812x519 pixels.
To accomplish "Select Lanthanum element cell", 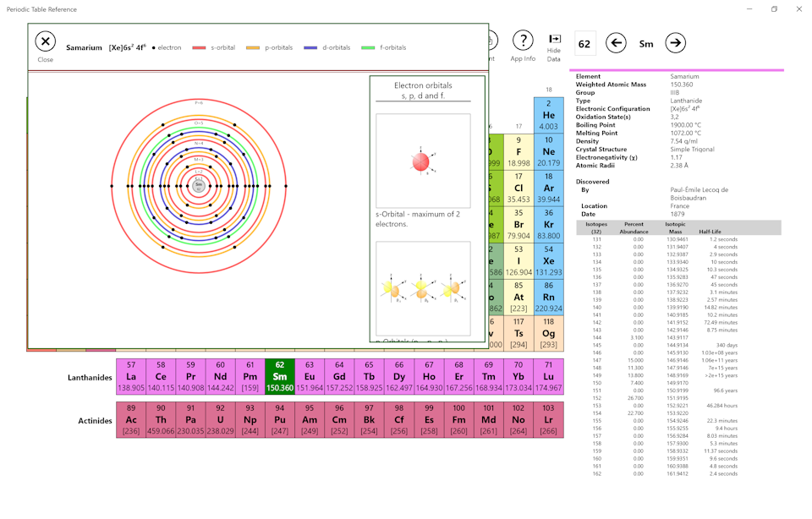I will [131, 376].
